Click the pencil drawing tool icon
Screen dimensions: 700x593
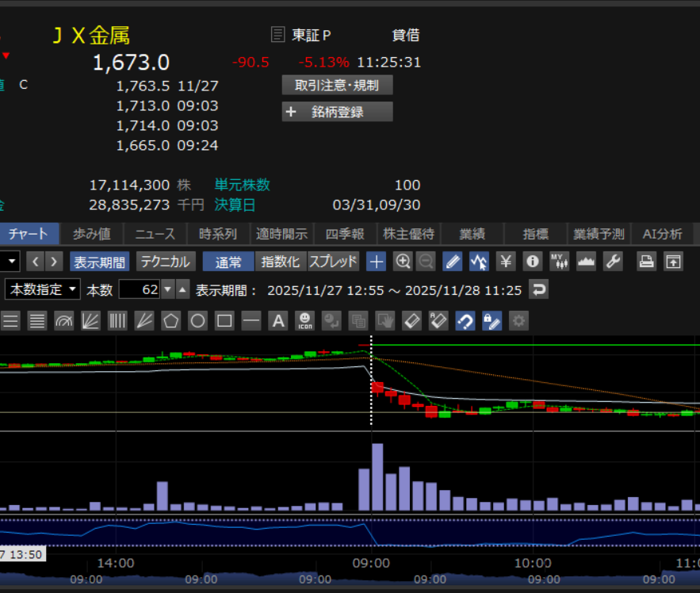tap(452, 262)
